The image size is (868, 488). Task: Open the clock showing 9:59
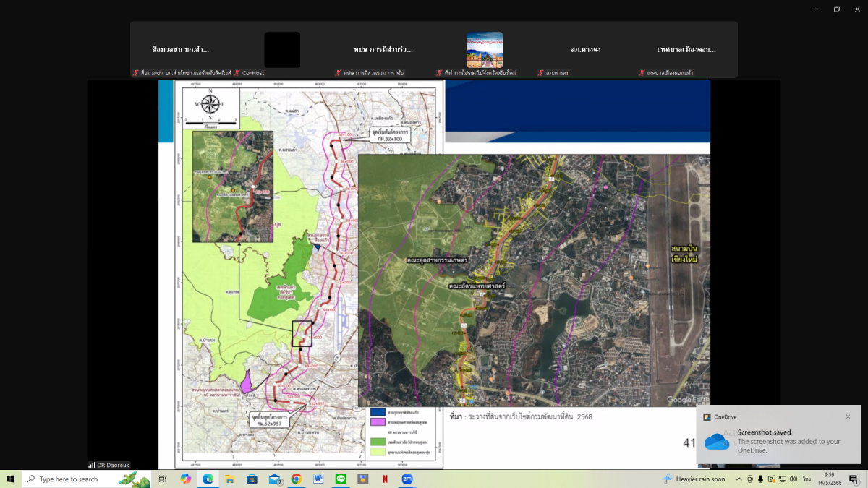[x=831, y=479]
